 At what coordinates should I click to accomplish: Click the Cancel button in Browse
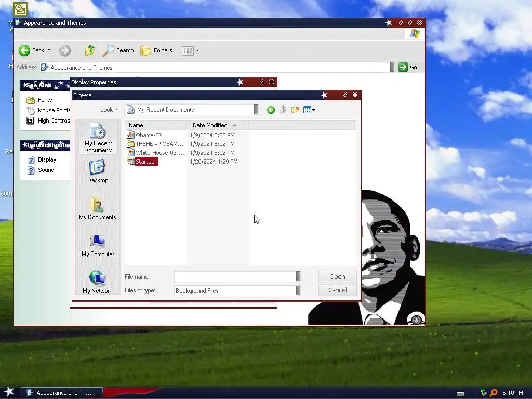point(337,290)
